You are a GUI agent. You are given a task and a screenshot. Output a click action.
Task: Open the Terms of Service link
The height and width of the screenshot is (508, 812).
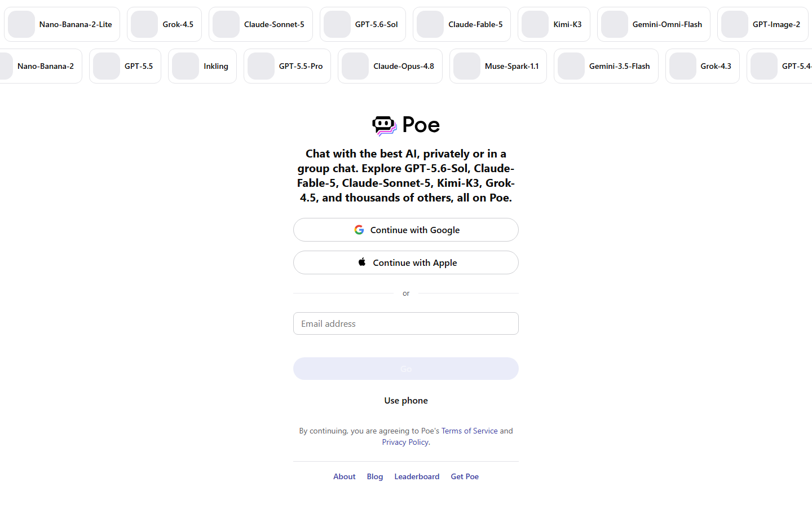[470, 431]
